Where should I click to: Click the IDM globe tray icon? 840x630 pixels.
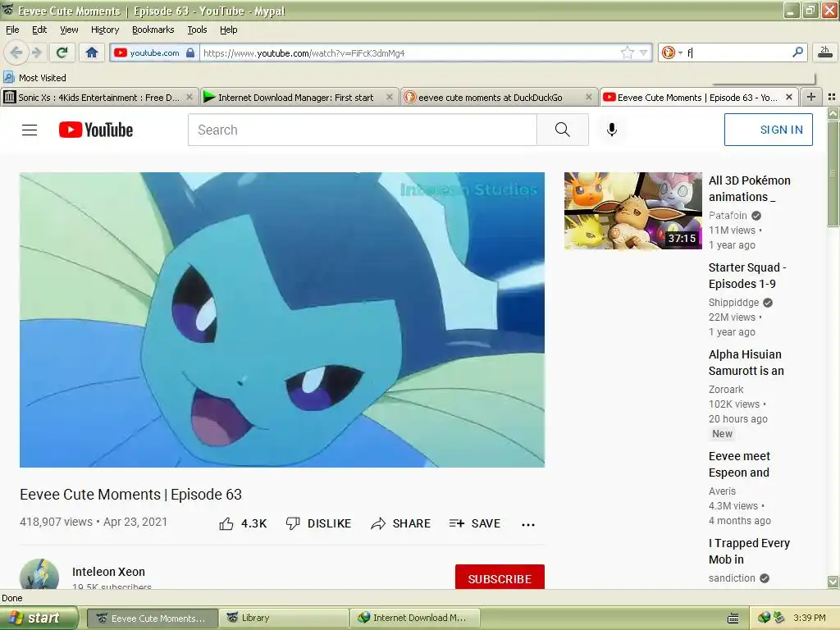click(764, 618)
